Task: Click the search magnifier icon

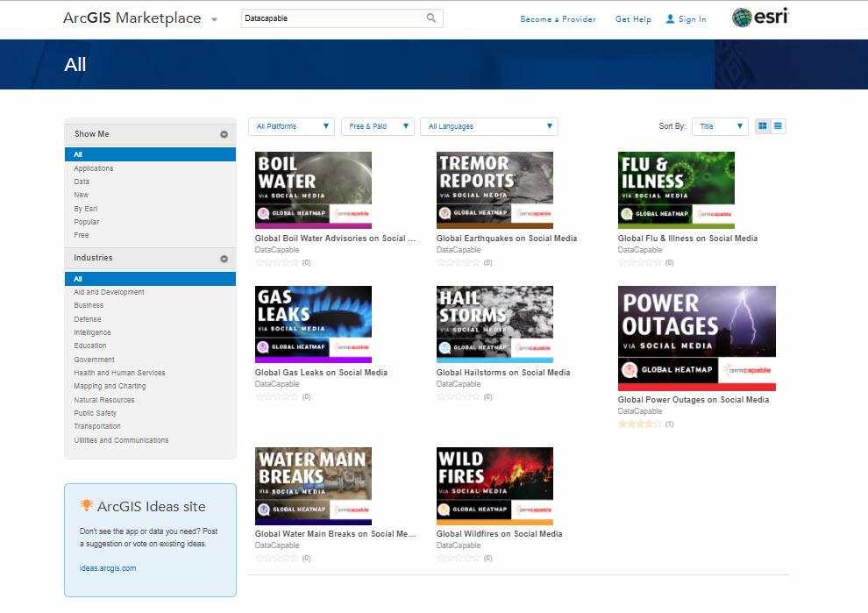Action: click(x=431, y=18)
